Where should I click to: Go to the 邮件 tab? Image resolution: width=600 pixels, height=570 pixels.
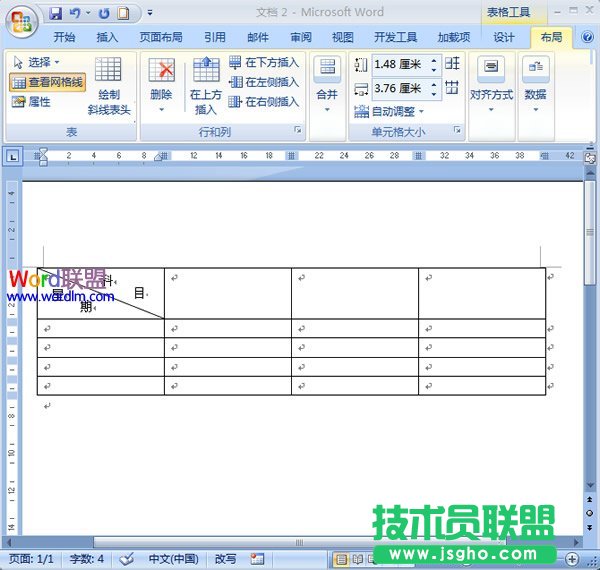point(258,37)
